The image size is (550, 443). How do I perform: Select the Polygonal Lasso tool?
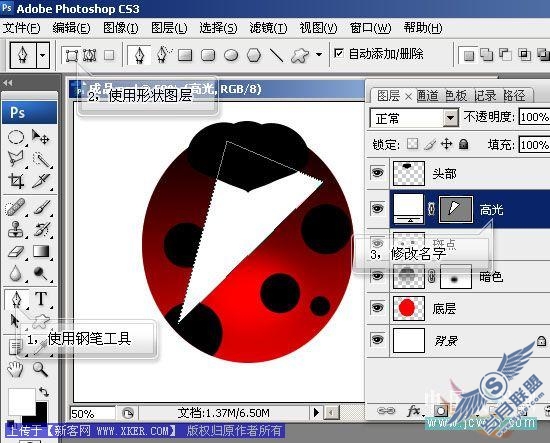[16, 159]
